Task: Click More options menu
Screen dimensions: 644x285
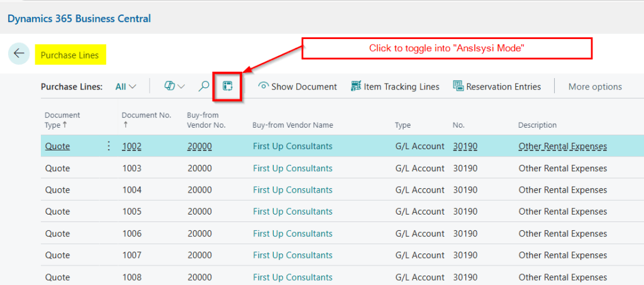Action: (595, 87)
